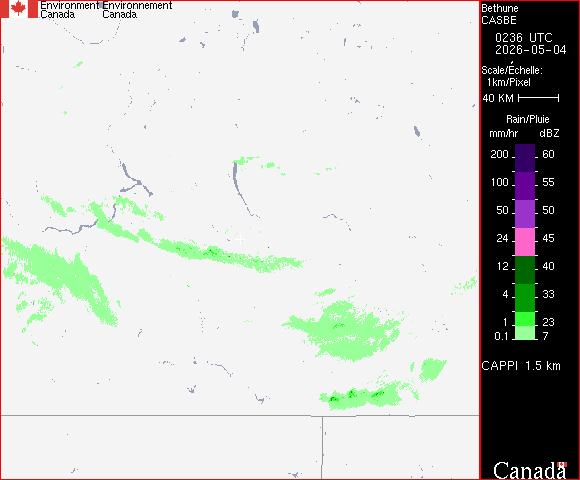Viewport: 580px width, 480px height.
Task: Click the 0236 UTC timestamp
Action: coord(524,38)
